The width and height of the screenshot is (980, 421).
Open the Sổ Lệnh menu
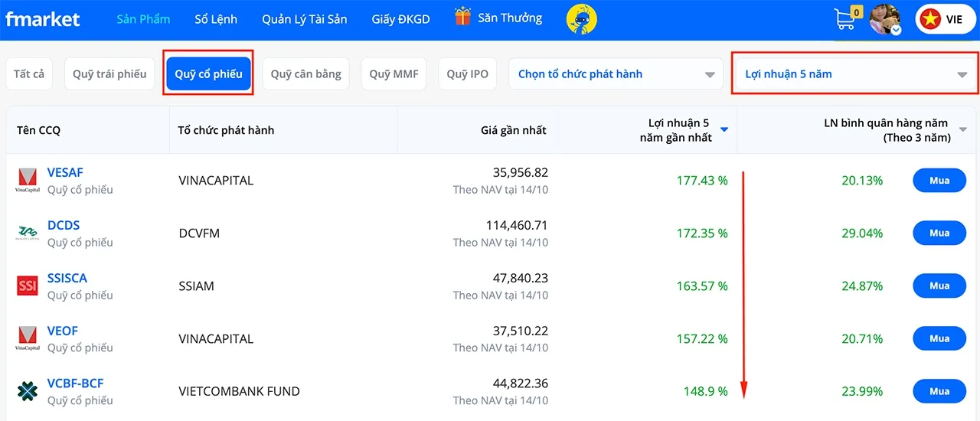click(216, 19)
